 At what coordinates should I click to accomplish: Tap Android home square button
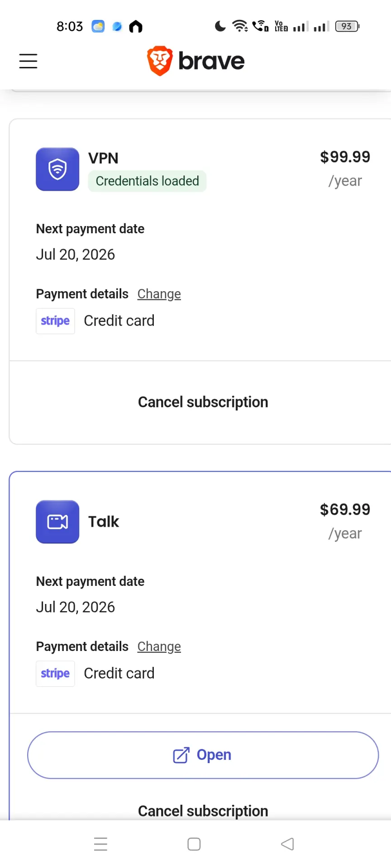tap(194, 844)
